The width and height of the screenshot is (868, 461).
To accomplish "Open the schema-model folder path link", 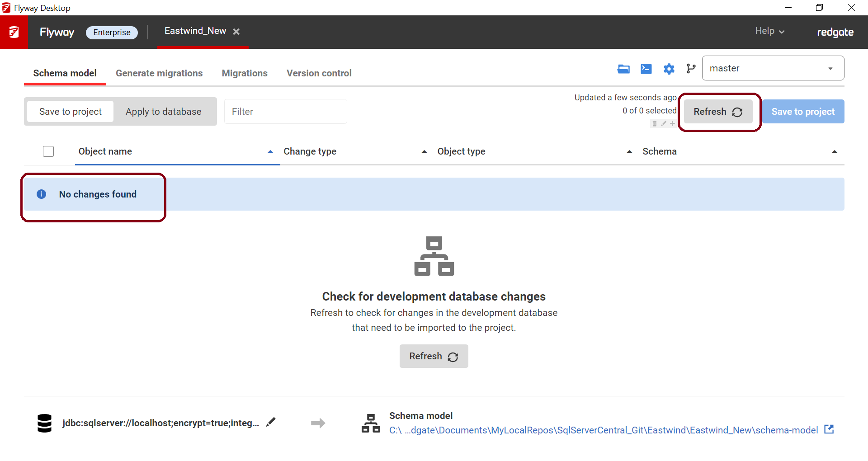I will (x=603, y=430).
